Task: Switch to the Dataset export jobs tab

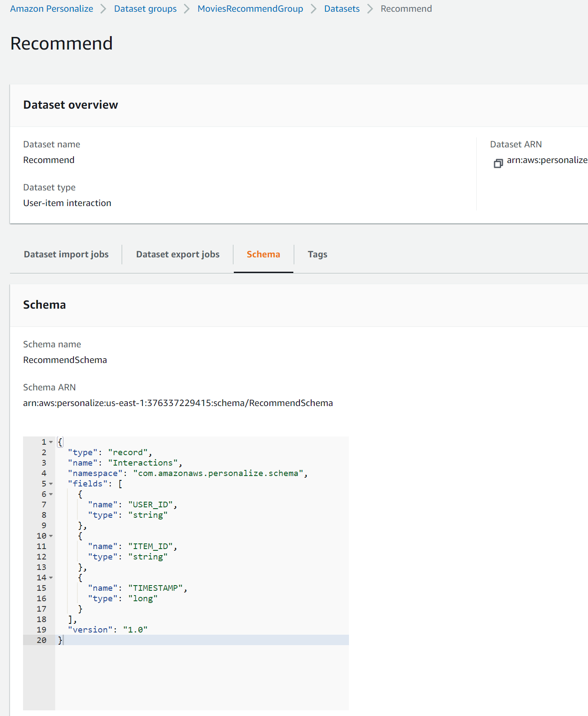Action: click(x=177, y=254)
